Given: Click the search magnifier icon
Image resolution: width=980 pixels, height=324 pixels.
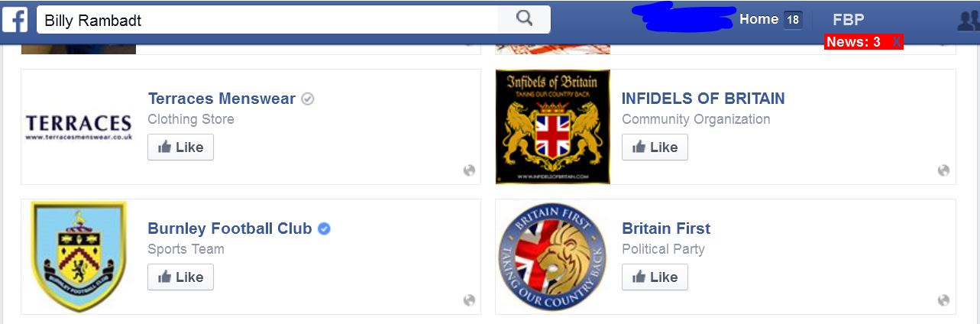Looking at the screenshot, I should (524, 19).
